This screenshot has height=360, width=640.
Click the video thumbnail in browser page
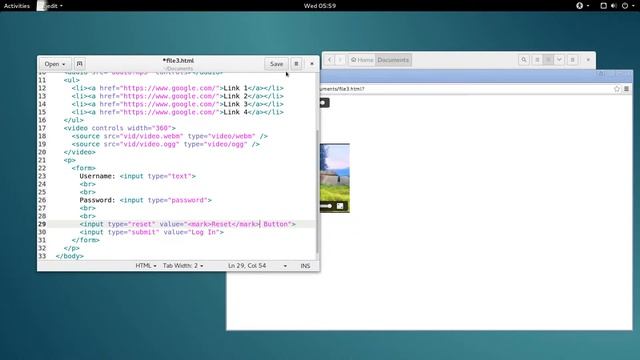click(x=335, y=178)
